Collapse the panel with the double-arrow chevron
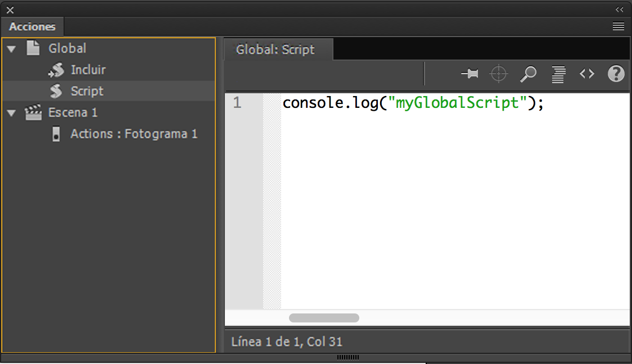632x364 pixels. [619, 9]
